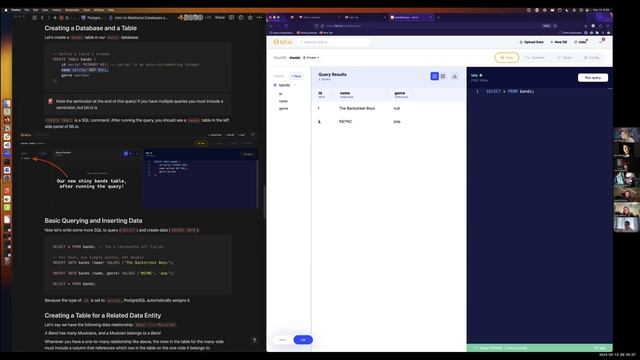
Task: Click the Trash icon in the dock
Action: click(7, 261)
